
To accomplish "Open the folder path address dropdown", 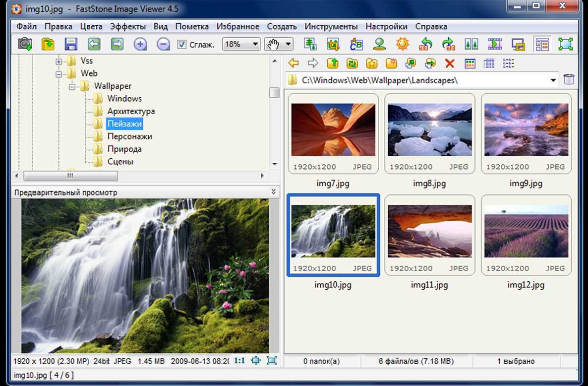I will pyautogui.click(x=553, y=80).
